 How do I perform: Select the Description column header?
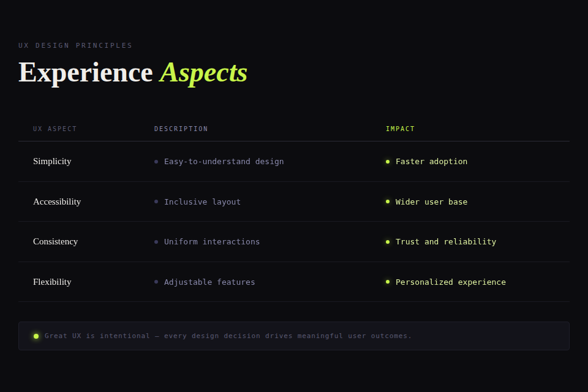[x=181, y=129]
